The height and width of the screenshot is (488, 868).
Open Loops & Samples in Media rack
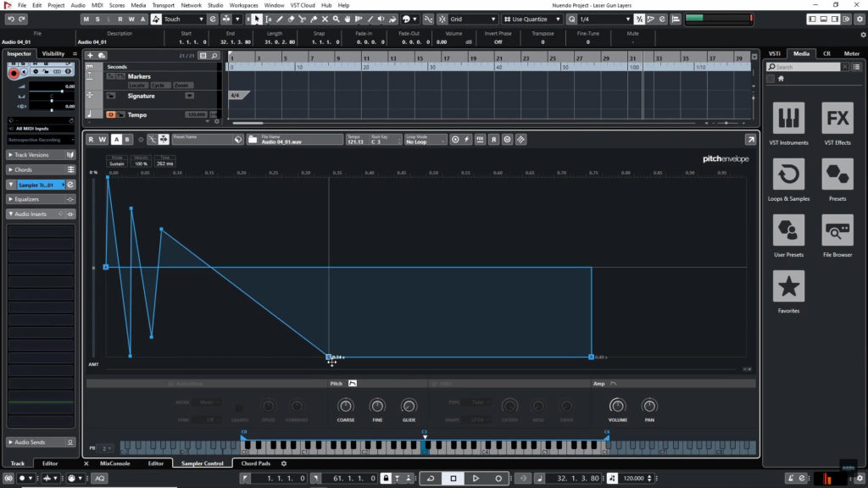(788, 175)
